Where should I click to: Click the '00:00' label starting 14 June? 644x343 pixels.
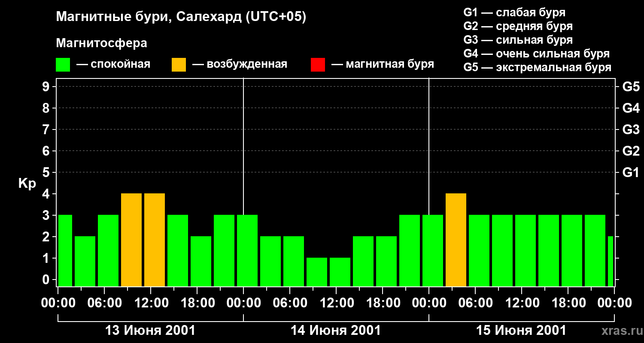[x=243, y=303]
